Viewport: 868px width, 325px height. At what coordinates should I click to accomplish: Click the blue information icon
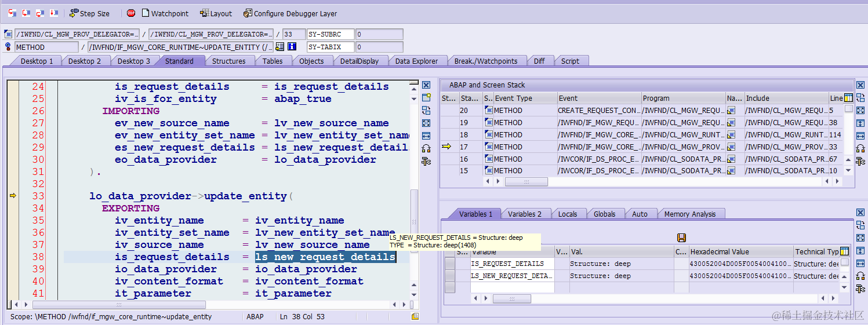(x=292, y=47)
